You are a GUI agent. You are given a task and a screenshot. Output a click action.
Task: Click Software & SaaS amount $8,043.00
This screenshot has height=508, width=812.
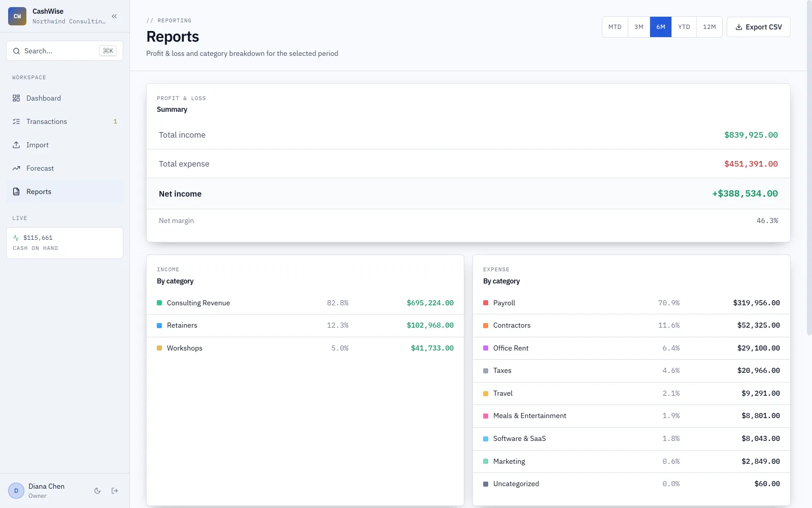click(x=761, y=438)
